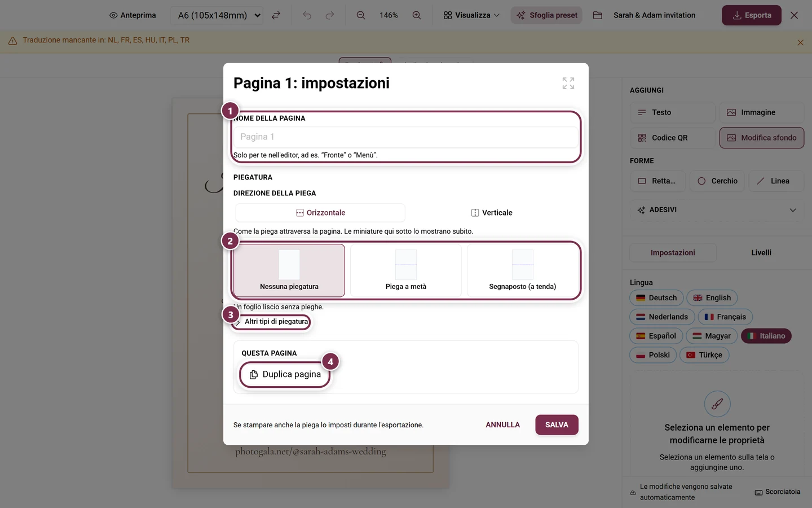
Task: Add a rectangle shape
Action: [x=657, y=181]
